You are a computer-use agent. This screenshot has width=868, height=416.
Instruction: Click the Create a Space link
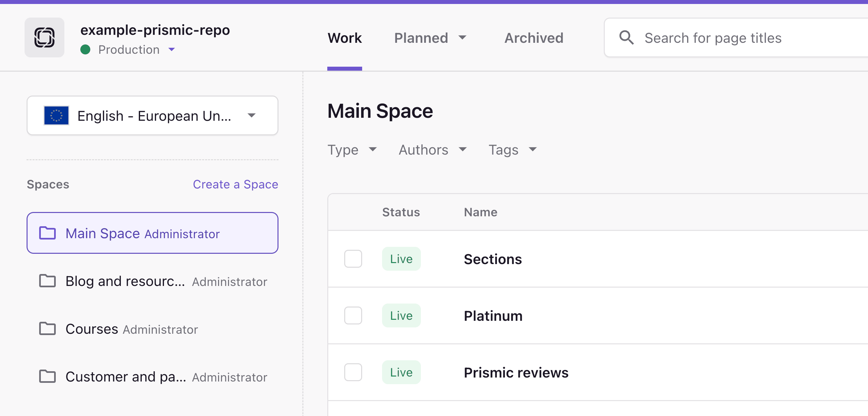click(x=235, y=184)
